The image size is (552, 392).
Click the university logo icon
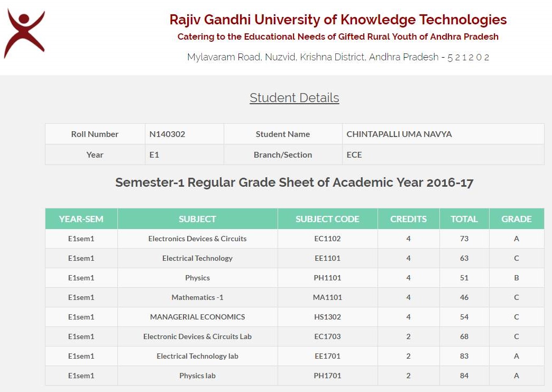[x=24, y=33]
